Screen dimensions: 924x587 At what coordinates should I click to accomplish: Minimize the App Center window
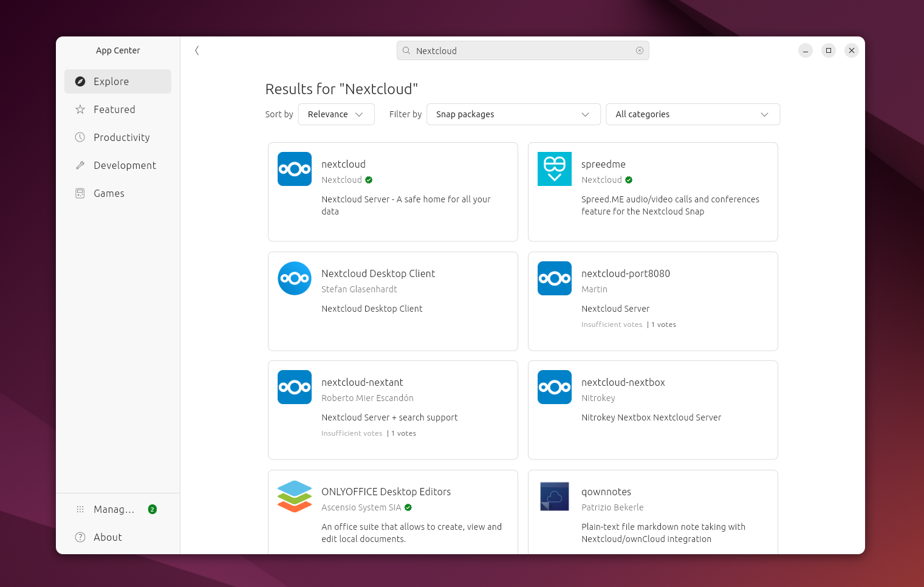click(806, 50)
